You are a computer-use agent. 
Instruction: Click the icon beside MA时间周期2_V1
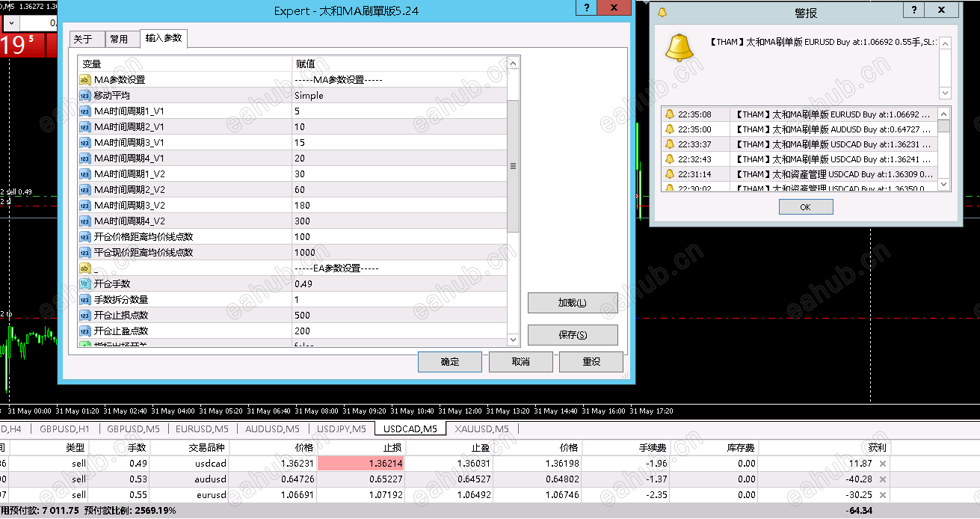pyautogui.click(x=85, y=127)
